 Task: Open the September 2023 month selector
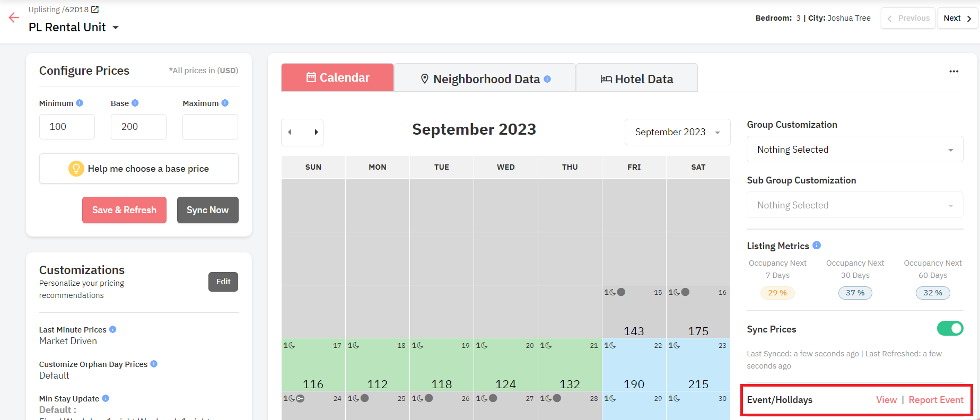tap(677, 132)
